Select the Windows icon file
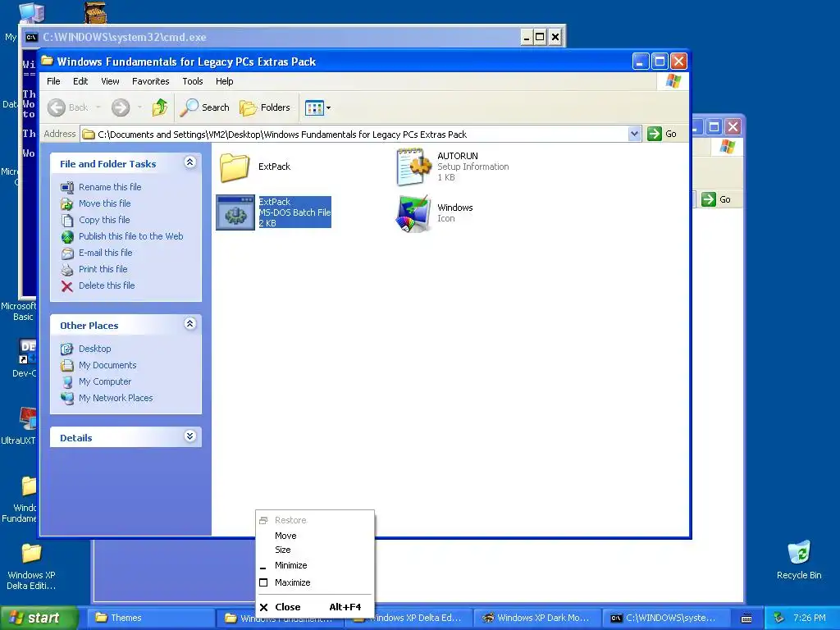840x630 pixels. click(413, 214)
